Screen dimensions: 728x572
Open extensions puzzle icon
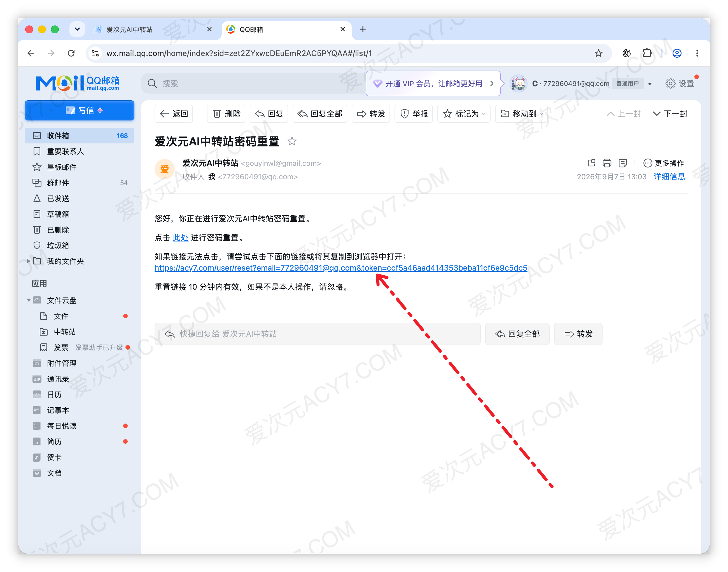pyautogui.click(x=647, y=53)
